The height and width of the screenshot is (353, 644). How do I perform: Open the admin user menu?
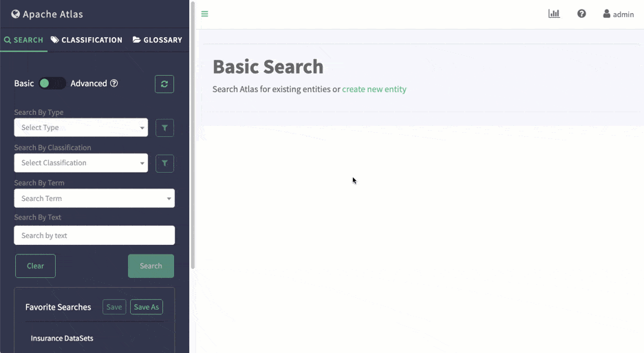[x=618, y=14]
